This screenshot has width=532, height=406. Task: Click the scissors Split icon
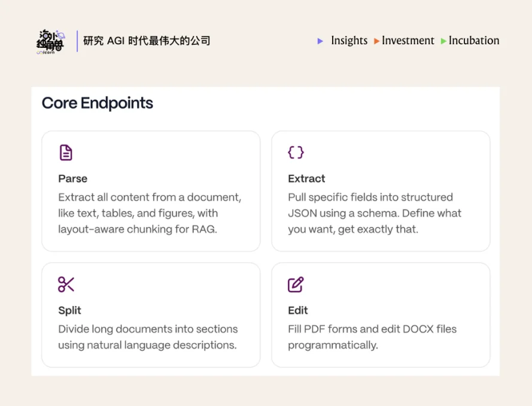66,284
